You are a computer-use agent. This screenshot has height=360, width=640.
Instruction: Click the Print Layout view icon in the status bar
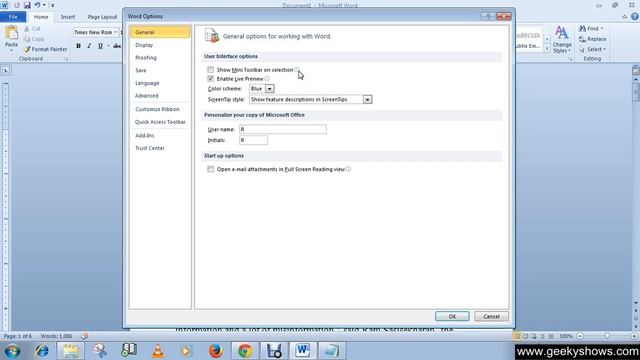pos(516,336)
